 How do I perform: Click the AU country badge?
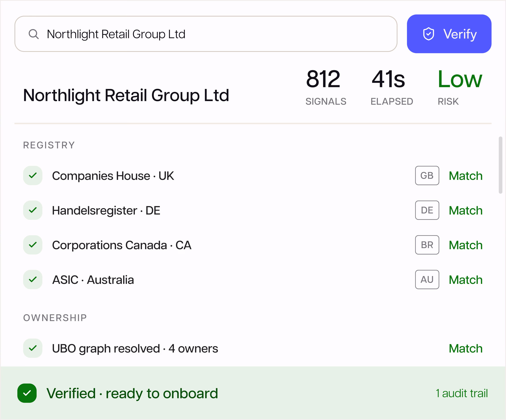coord(427,280)
